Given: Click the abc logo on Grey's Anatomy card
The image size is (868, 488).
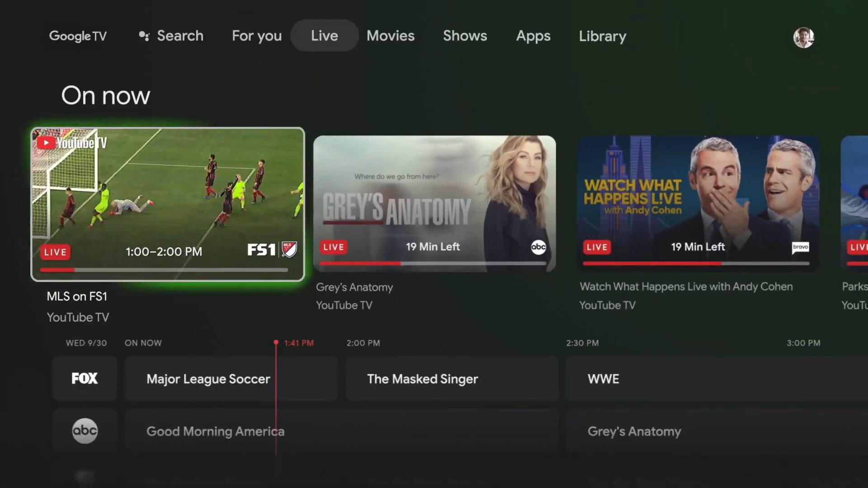Looking at the screenshot, I should coord(538,247).
